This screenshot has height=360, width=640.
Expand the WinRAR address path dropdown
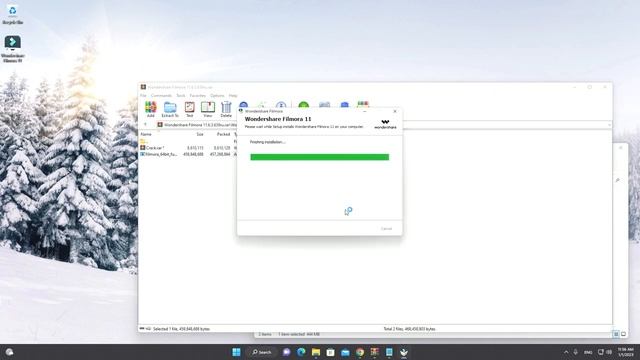609,125
